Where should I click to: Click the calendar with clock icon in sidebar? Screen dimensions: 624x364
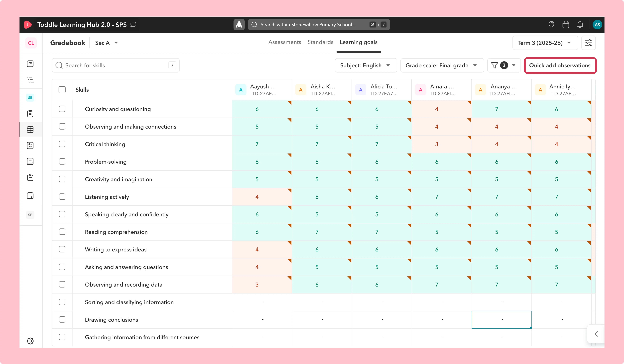point(30,195)
